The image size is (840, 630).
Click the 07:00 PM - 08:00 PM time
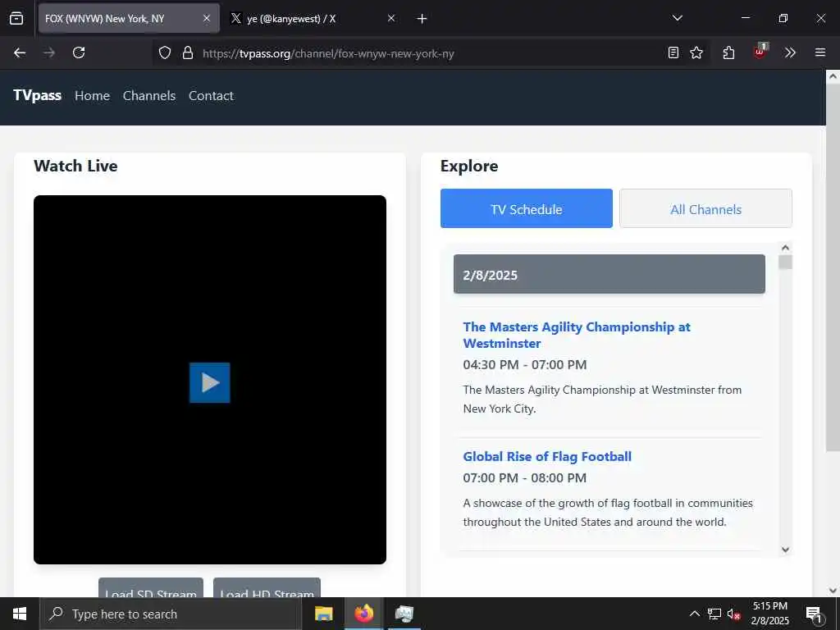(524, 478)
